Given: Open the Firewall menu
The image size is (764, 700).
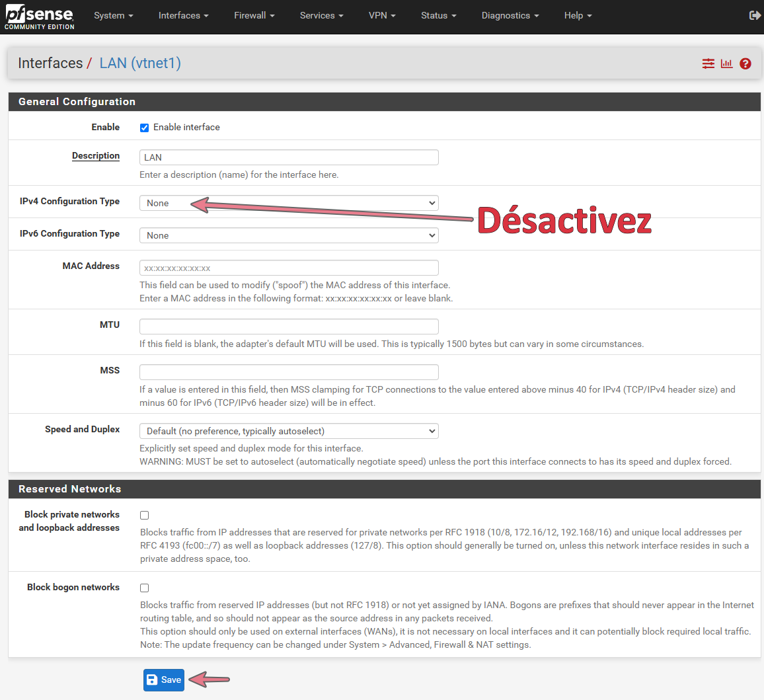Looking at the screenshot, I should pos(254,15).
